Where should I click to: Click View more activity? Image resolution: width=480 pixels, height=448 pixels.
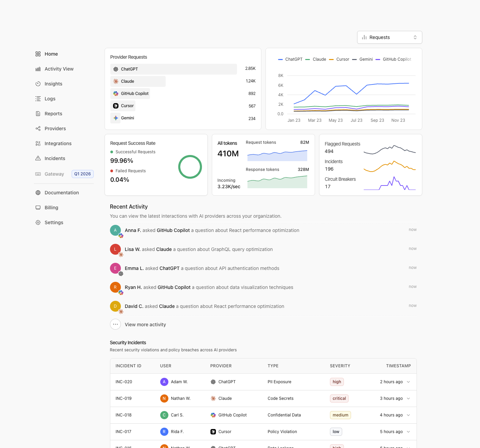click(x=145, y=325)
